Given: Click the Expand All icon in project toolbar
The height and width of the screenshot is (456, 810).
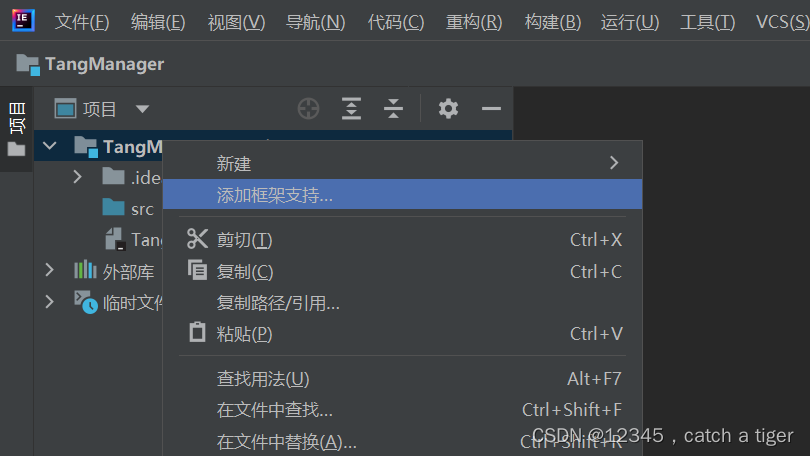Looking at the screenshot, I should pos(351,109).
